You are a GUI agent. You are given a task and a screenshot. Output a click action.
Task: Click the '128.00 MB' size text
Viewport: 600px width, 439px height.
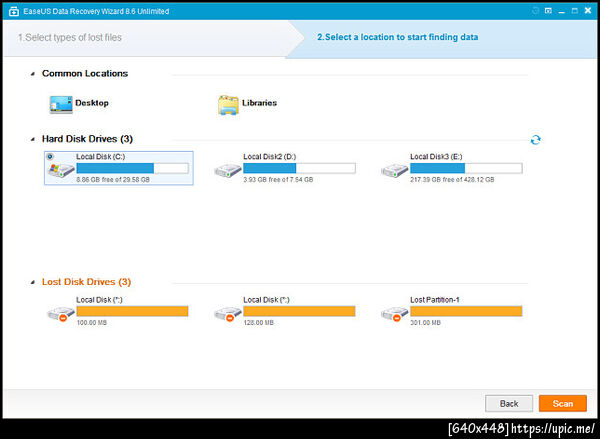coord(258,323)
